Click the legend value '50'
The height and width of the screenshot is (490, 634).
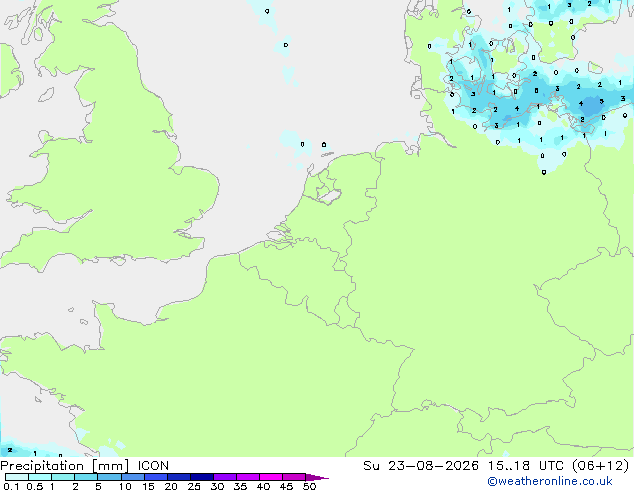[x=309, y=486]
